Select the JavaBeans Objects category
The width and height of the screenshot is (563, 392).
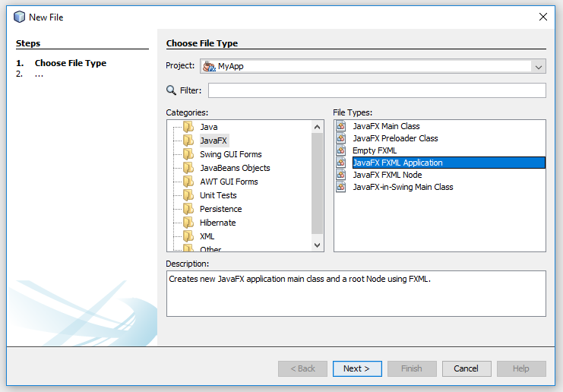[235, 168]
